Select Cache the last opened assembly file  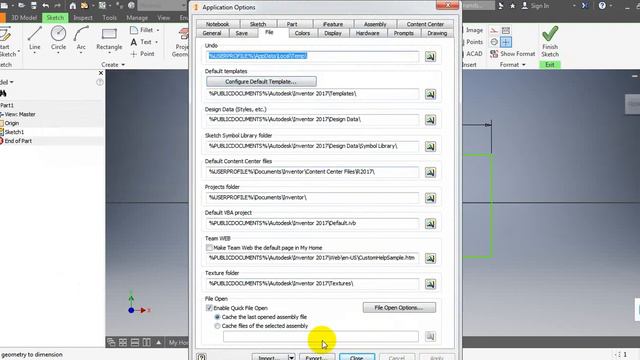pyautogui.click(x=217, y=317)
